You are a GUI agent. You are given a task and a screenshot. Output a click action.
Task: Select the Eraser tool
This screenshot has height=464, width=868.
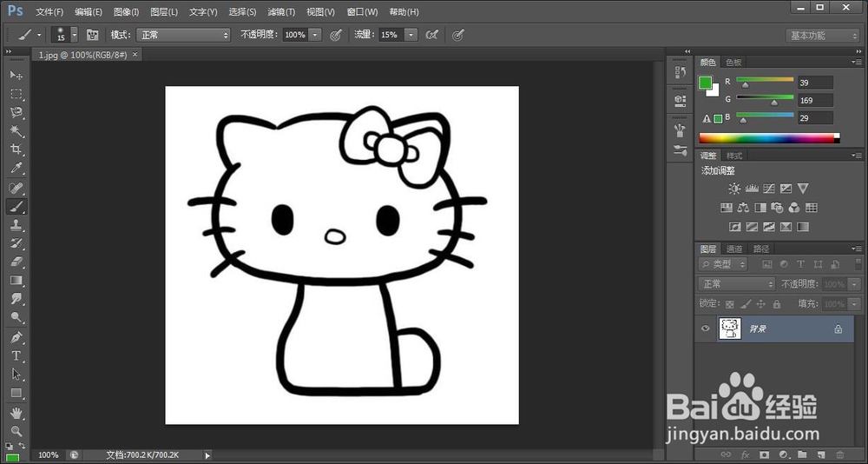coord(16,262)
